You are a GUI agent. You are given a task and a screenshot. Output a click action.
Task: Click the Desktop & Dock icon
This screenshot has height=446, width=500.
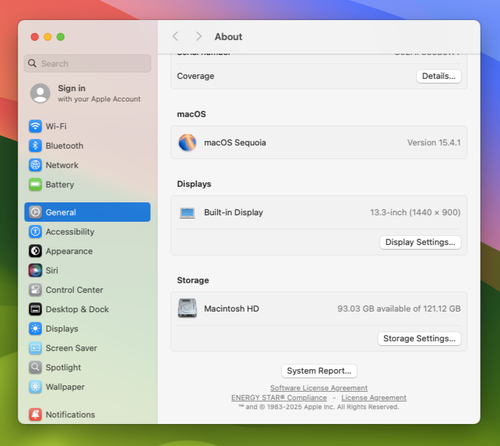(x=35, y=309)
